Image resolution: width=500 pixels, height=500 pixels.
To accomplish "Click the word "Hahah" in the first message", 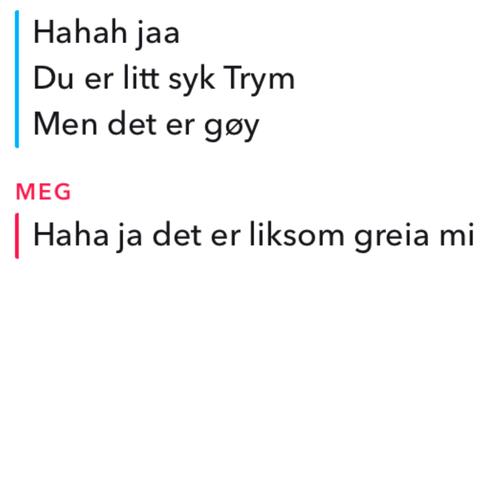I will tap(80, 32).
